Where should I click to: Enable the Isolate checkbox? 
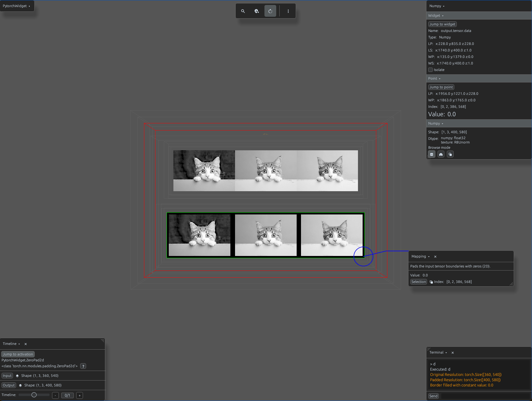[430, 70]
